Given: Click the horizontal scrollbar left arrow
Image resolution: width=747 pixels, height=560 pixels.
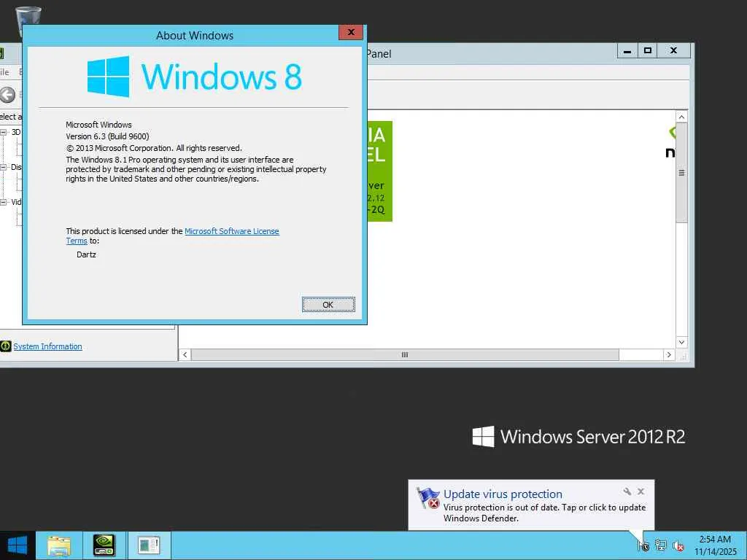Looking at the screenshot, I should click(x=185, y=355).
